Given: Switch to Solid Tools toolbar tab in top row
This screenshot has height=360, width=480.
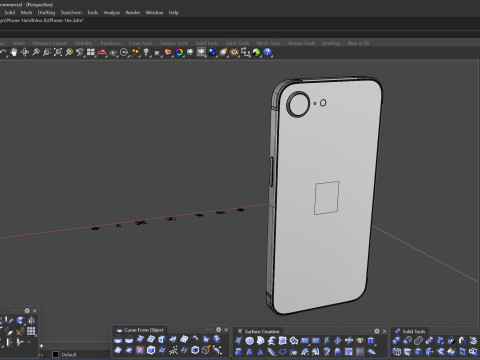Looking at the screenshot, I should (207, 43).
